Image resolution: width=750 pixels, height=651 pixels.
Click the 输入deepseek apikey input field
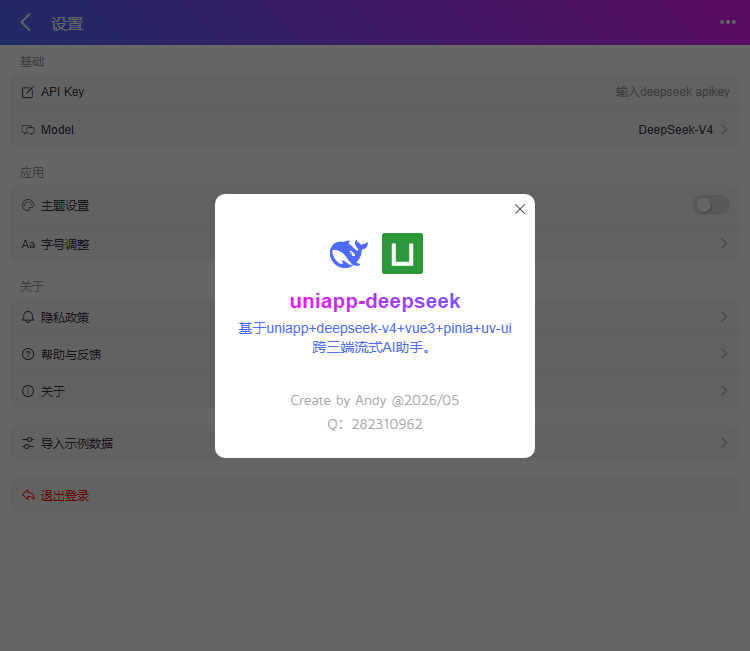click(673, 92)
